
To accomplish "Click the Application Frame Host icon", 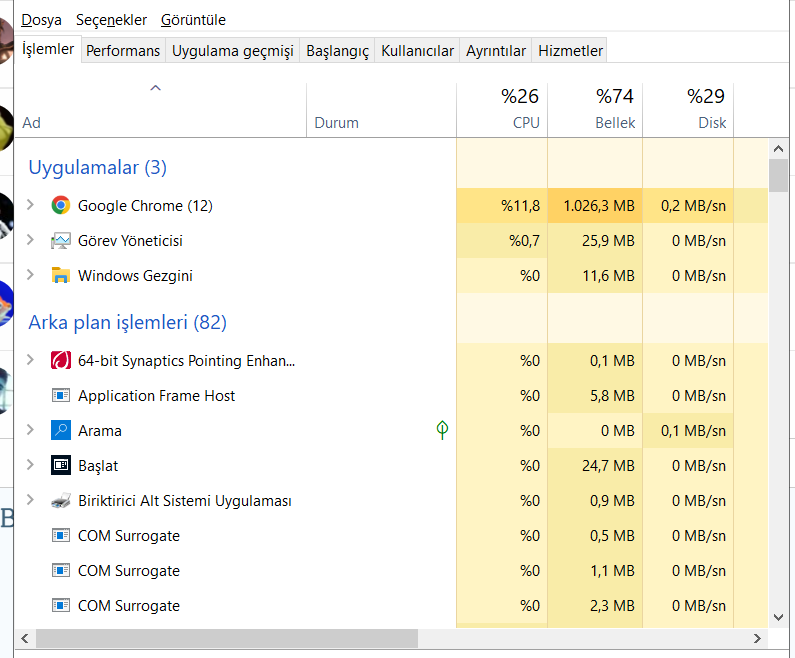I will [61, 396].
